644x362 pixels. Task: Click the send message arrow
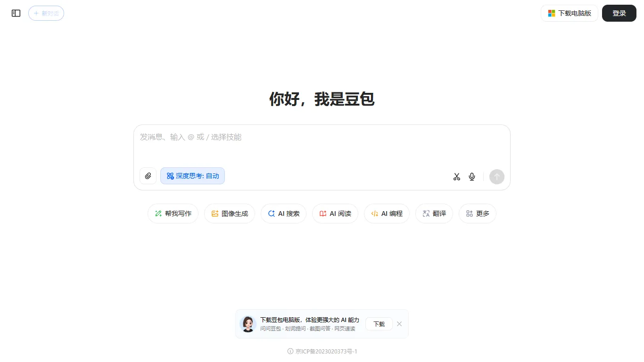tap(496, 176)
